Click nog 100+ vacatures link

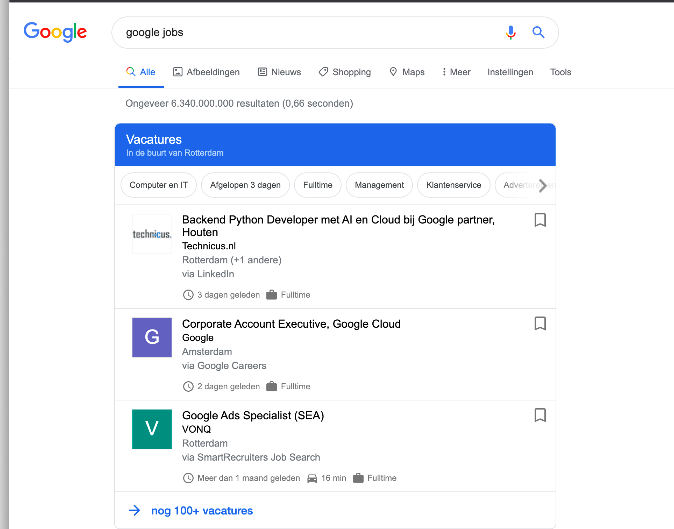[202, 511]
